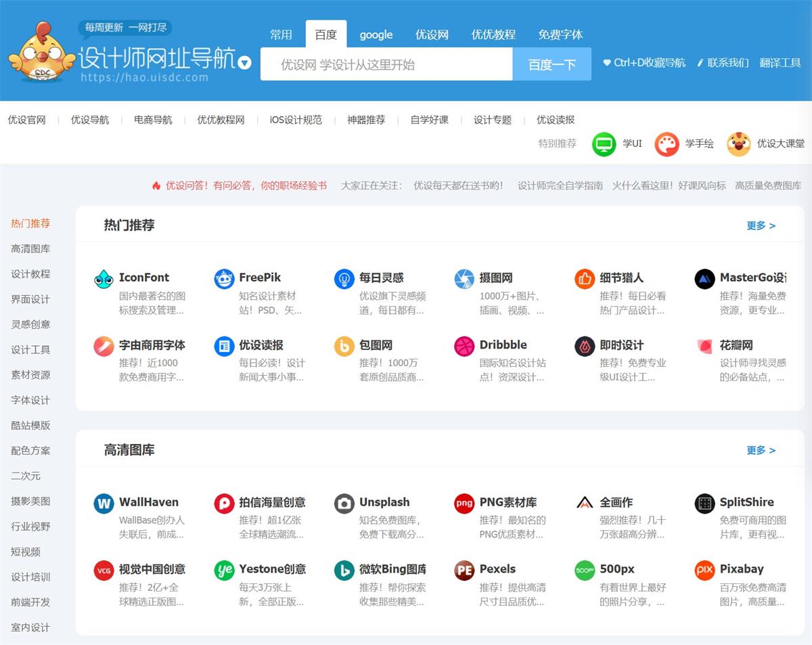The image size is (812, 645).
Task: Open 优设官网 in navigation bar
Action: click(27, 120)
